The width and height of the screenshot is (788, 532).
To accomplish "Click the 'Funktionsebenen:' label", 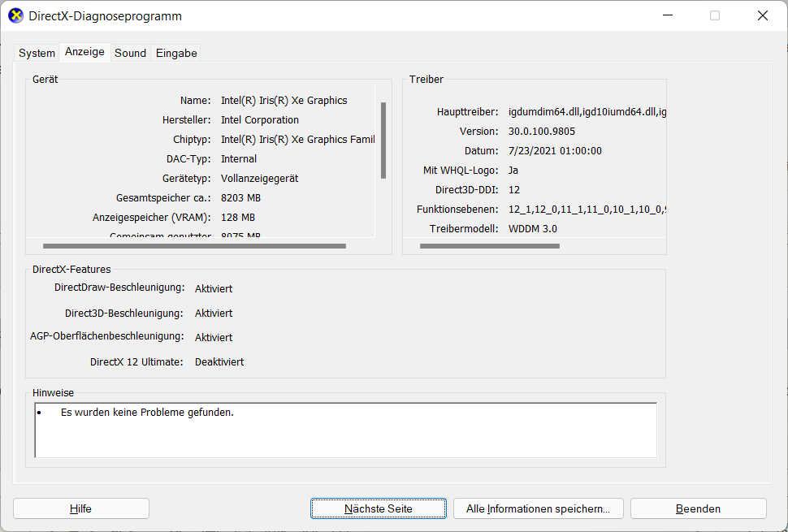I will [457, 210].
